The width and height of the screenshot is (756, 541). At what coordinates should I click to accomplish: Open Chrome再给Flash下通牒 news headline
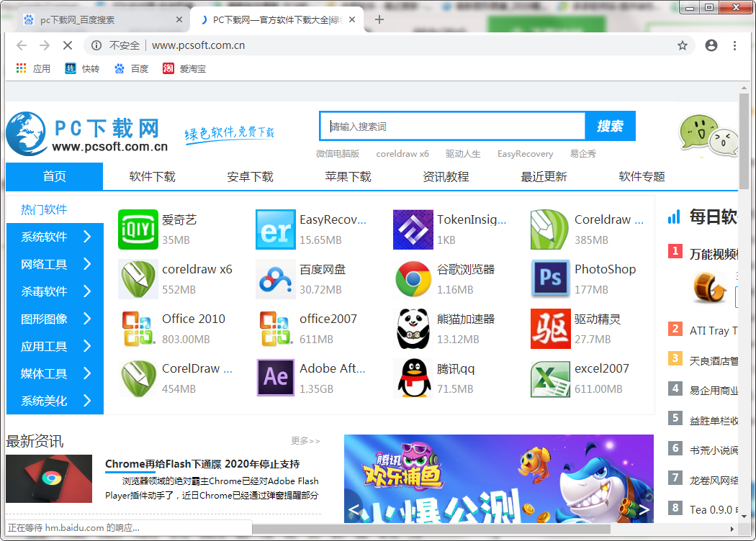coord(202,464)
